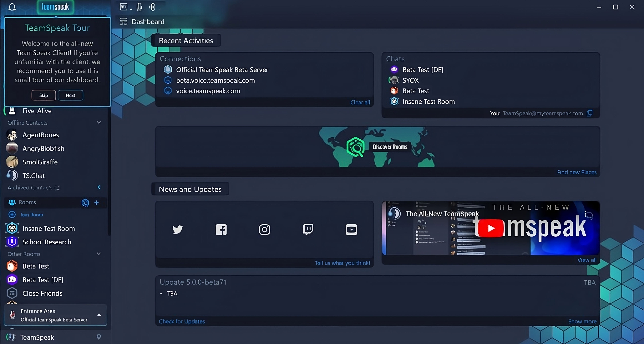Open TeamSpeak Twitch channel

308,229
